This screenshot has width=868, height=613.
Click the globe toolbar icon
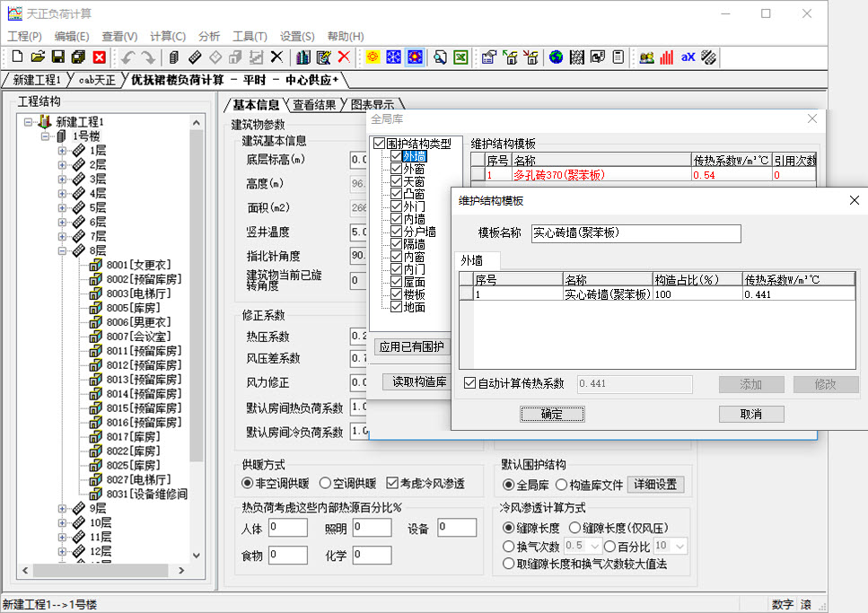tap(556, 57)
